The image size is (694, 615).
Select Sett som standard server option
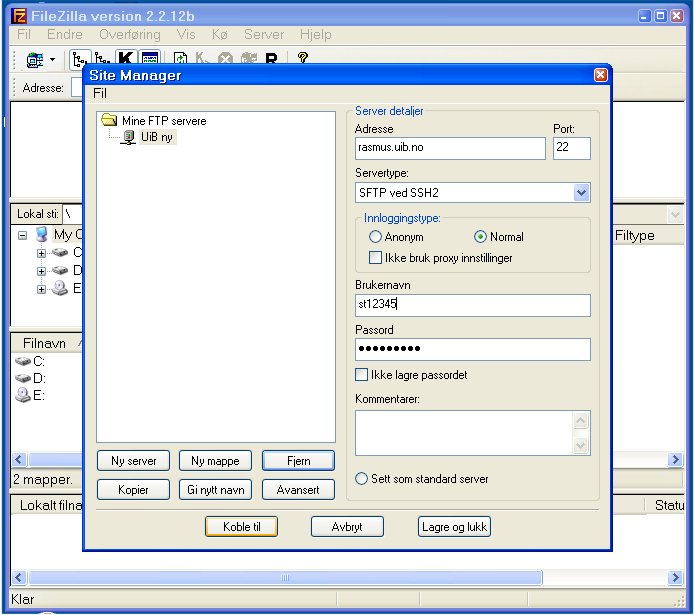tap(362, 479)
